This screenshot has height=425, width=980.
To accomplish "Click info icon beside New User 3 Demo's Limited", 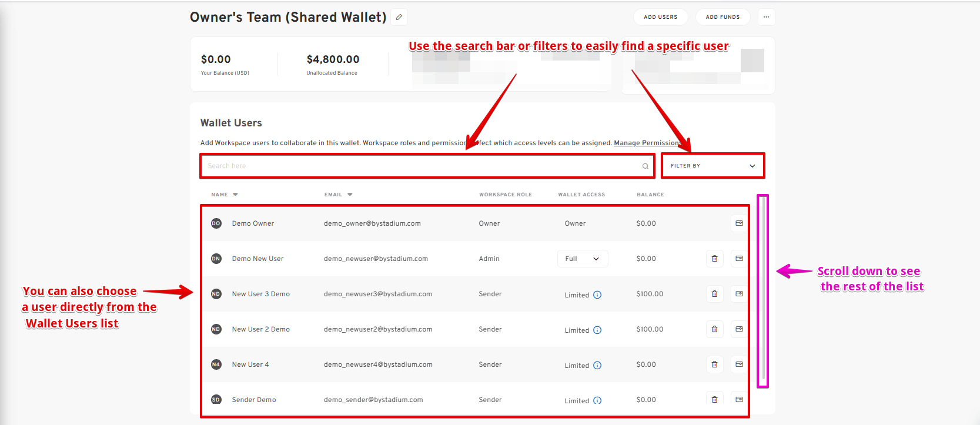I will 597,295.
